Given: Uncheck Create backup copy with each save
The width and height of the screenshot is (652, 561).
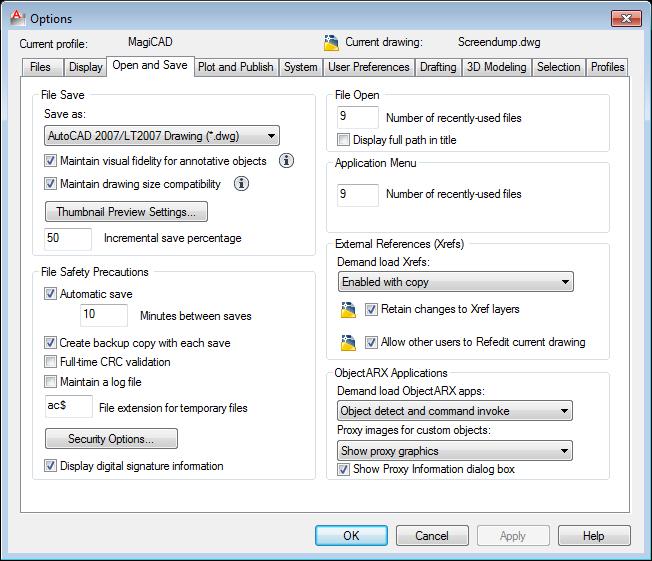Looking at the screenshot, I should (x=50, y=343).
